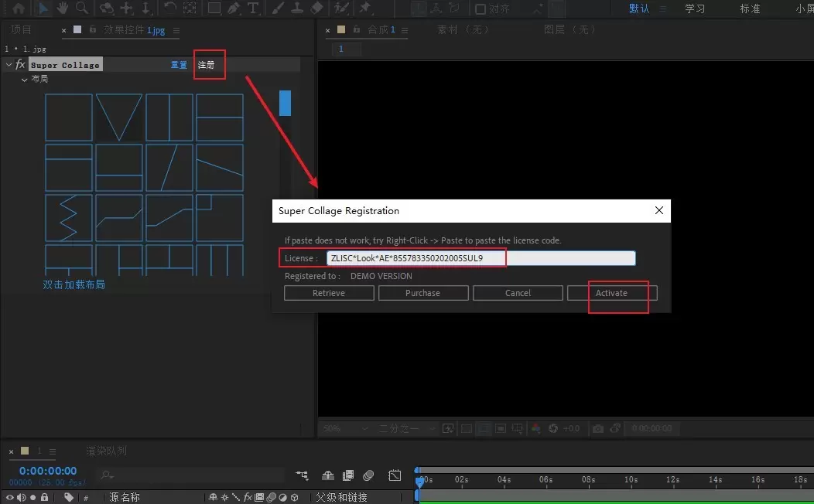Screen dimensions: 814x504
Task: Open the 效果控件 panel menu
Action: tap(176, 31)
